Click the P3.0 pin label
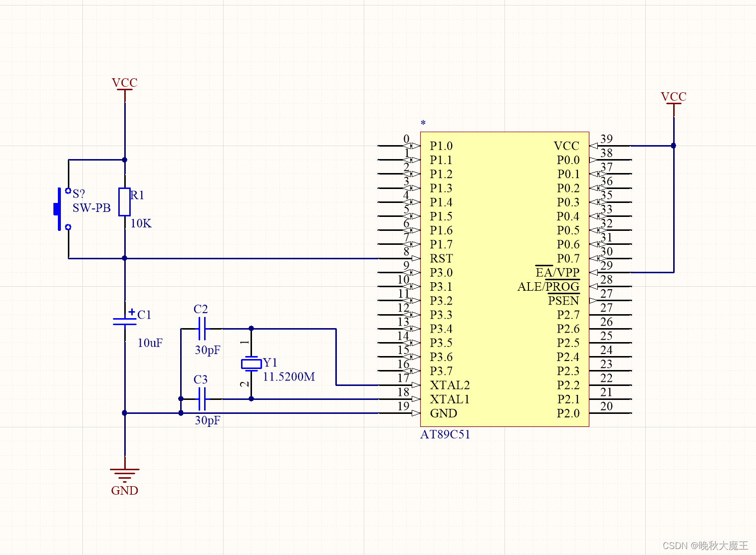This screenshot has width=756, height=555. point(441,273)
